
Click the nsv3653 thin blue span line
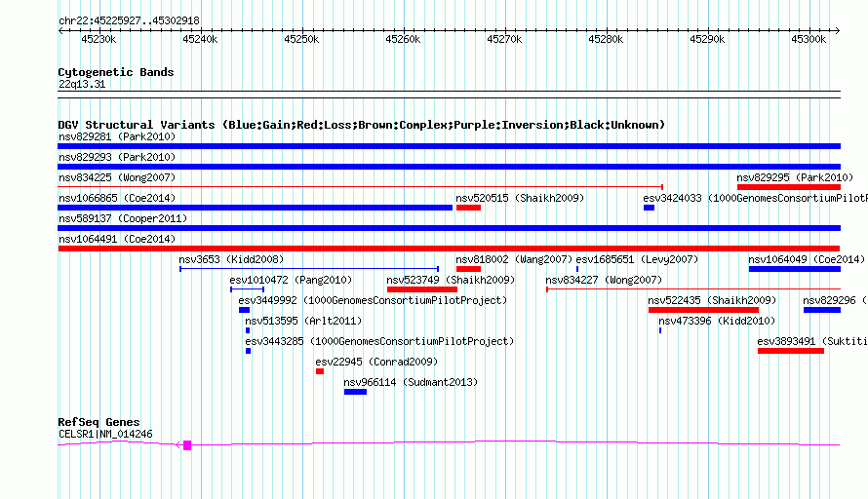[x=309, y=269]
